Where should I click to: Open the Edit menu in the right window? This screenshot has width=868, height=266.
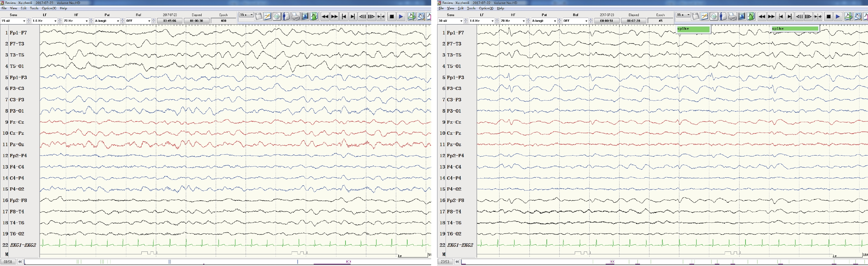point(461,8)
